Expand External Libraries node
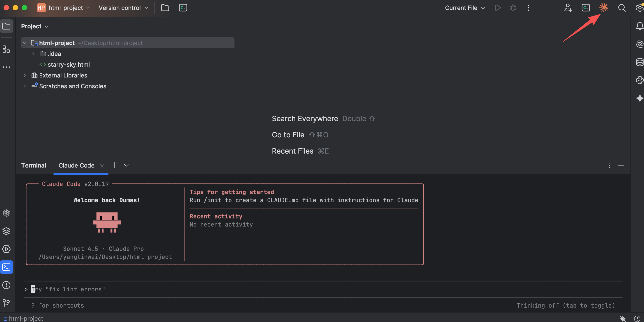The image size is (644, 322). [25, 75]
